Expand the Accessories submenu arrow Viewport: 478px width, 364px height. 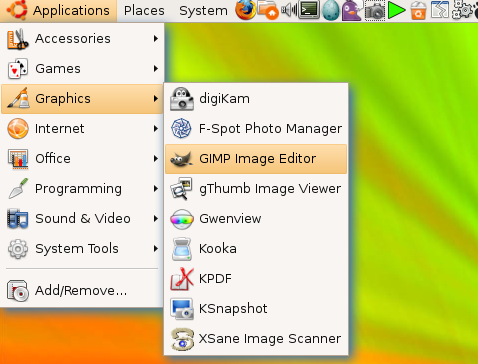point(156,39)
